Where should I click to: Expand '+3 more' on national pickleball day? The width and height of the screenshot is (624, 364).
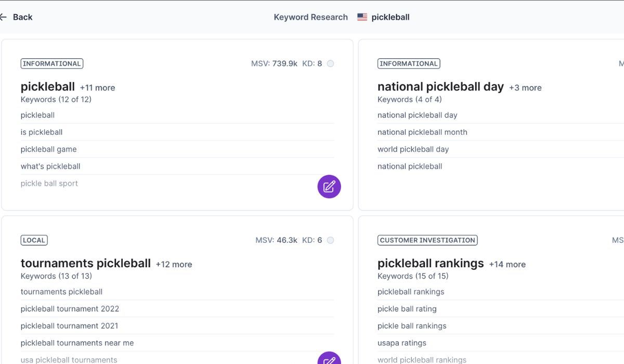525,88
